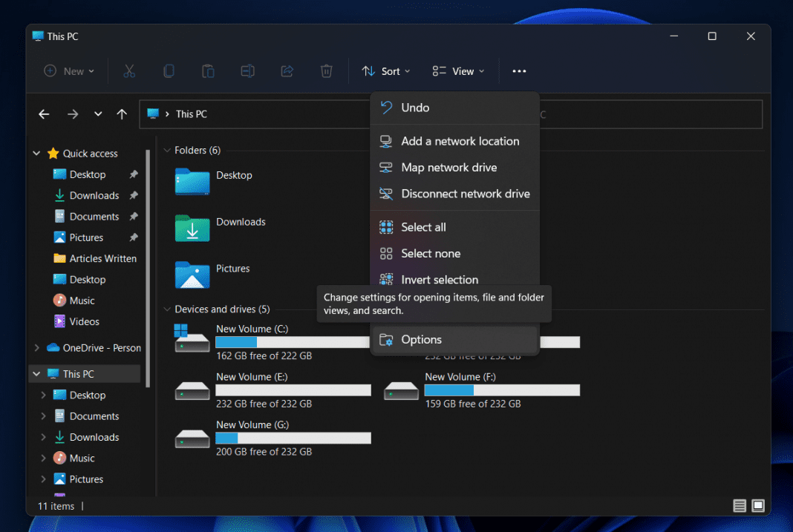The width and height of the screenshot is (793, 532).
Task: Click the Delete icon
Action: point(326,70)
